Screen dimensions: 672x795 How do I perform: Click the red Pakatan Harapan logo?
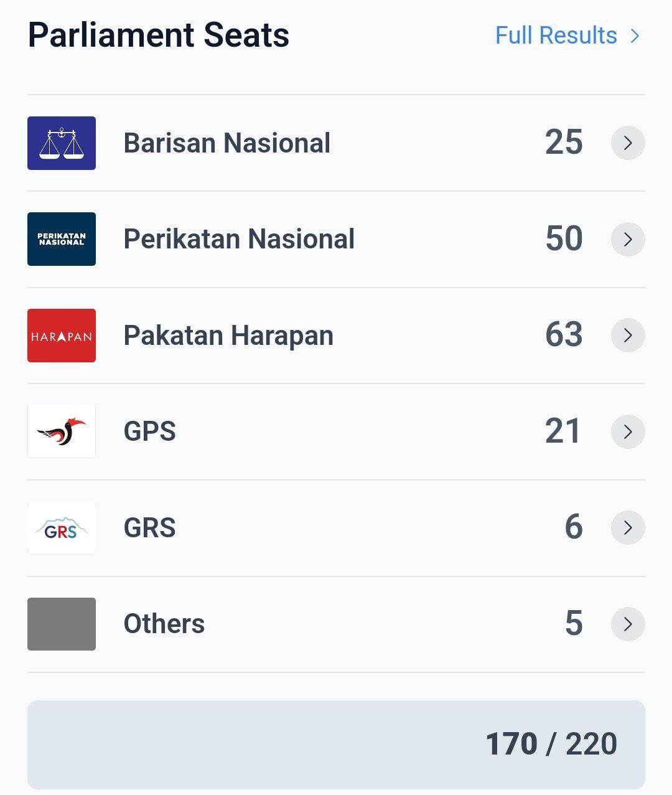point(62,336)
